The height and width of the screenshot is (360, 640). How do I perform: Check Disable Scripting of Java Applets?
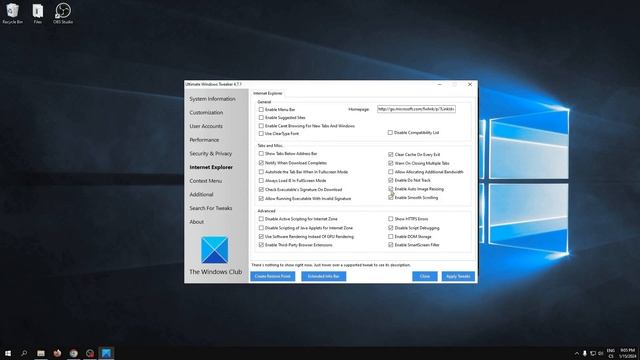click(x=261, y=228)
